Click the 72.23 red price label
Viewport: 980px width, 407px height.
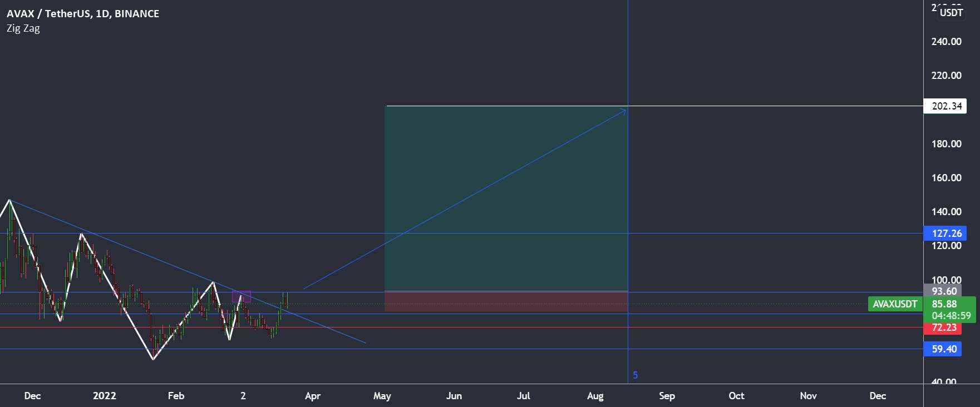[x=942, y=327]
